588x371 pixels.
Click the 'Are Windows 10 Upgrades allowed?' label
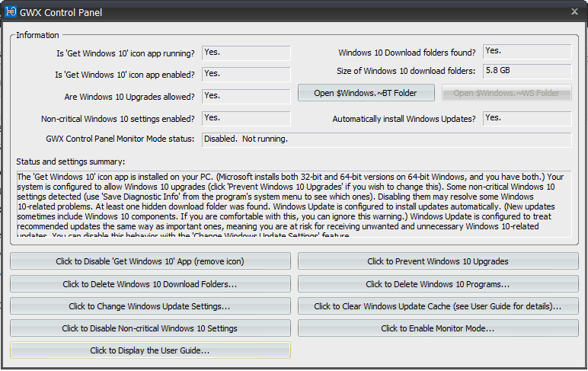tap(129, 97)
